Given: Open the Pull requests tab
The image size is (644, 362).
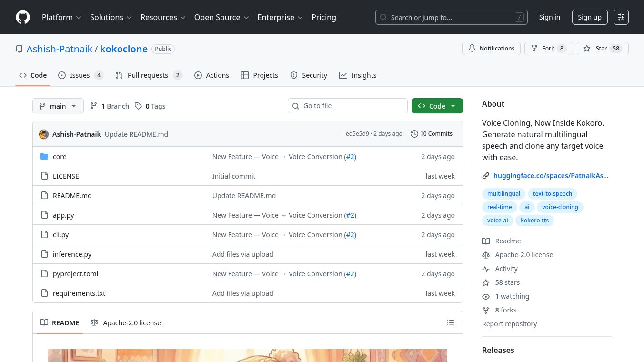Looking at the screenshot, I should (149, 75).
